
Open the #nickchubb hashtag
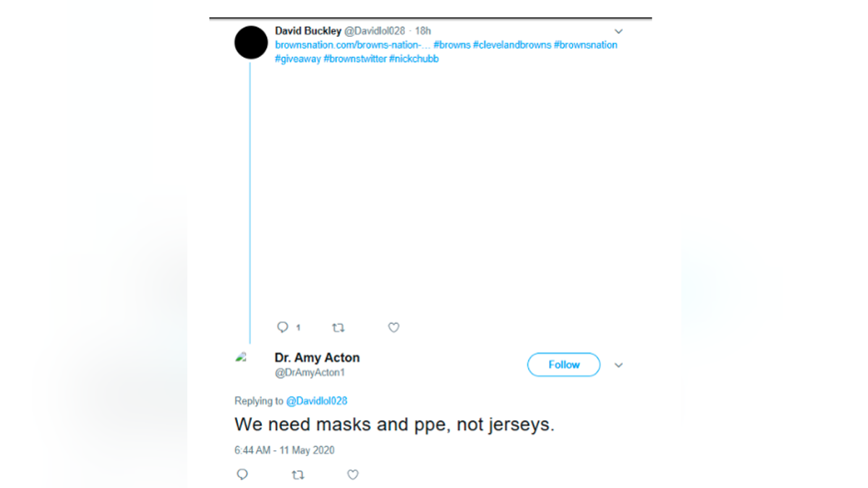[414, 59]
